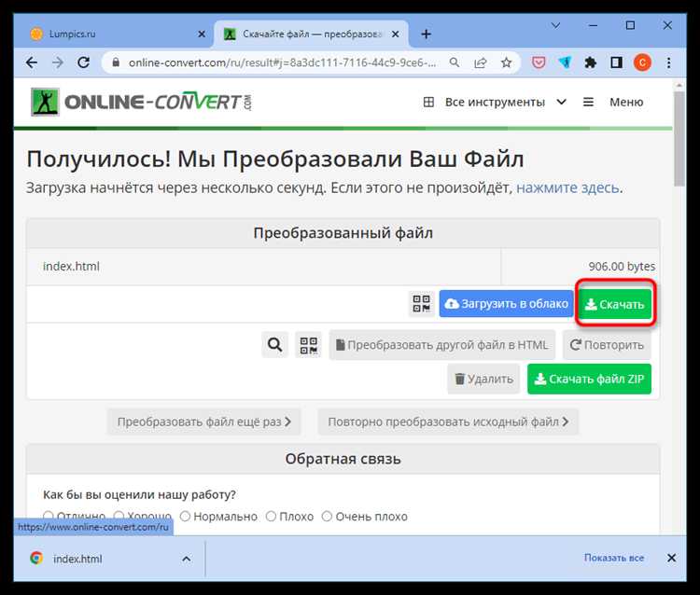The image size is (700, 595).
Task: Click the Pocket extension icon
Action: [x=539, y=62]
